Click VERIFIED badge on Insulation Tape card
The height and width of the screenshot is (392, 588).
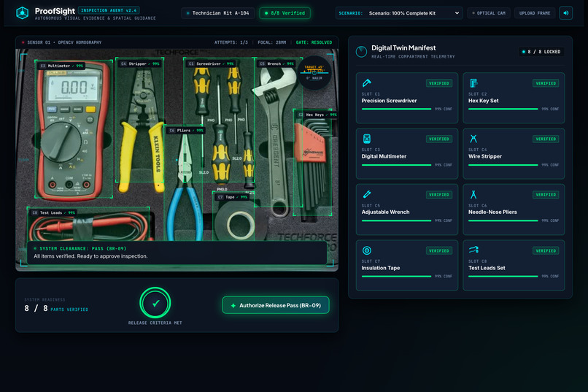point(438,250)
